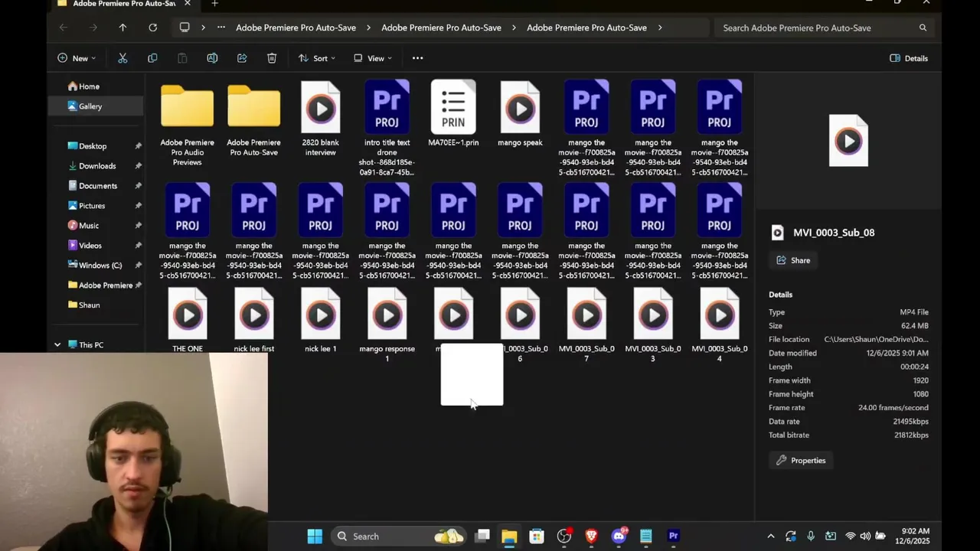Select the MVI_0003_Sub_07 video file
980x551 pixels.
click(586, 325)
